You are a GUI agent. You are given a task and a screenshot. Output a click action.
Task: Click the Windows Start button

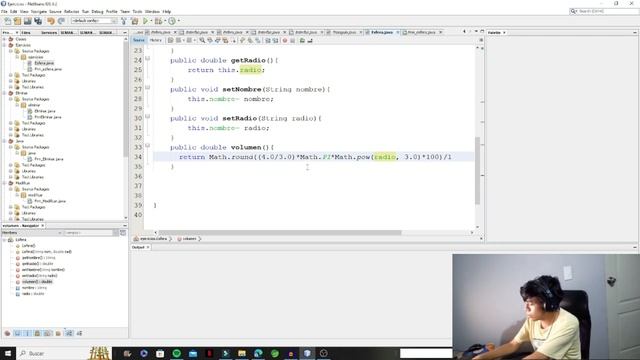[x=8, y=353]
